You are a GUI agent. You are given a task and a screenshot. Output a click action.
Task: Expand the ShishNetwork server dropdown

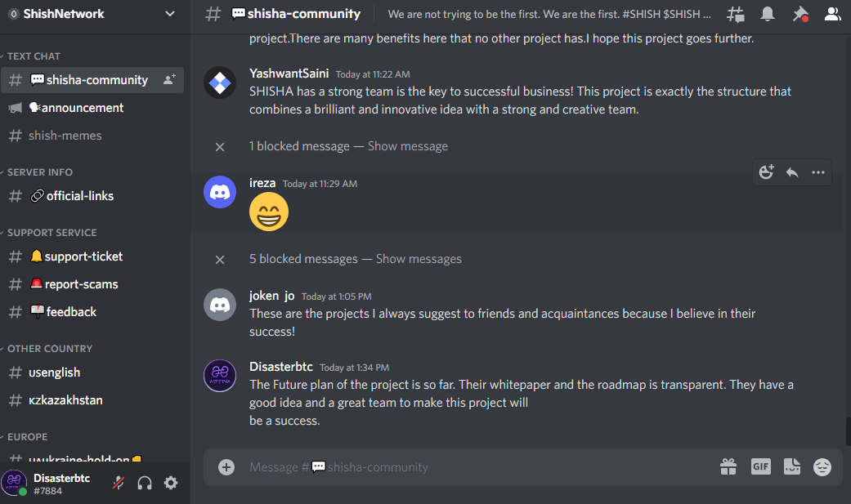click(170, 13)
